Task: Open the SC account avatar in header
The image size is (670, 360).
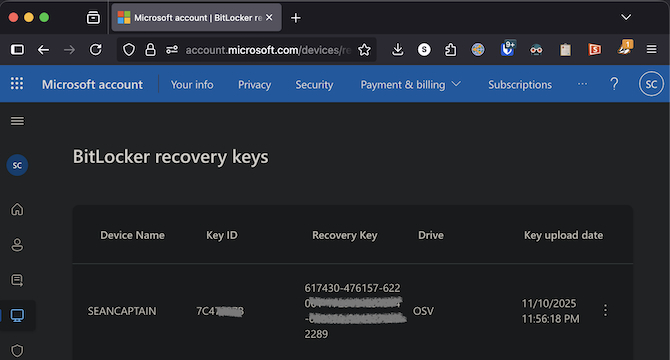Action: coord(651,84)
